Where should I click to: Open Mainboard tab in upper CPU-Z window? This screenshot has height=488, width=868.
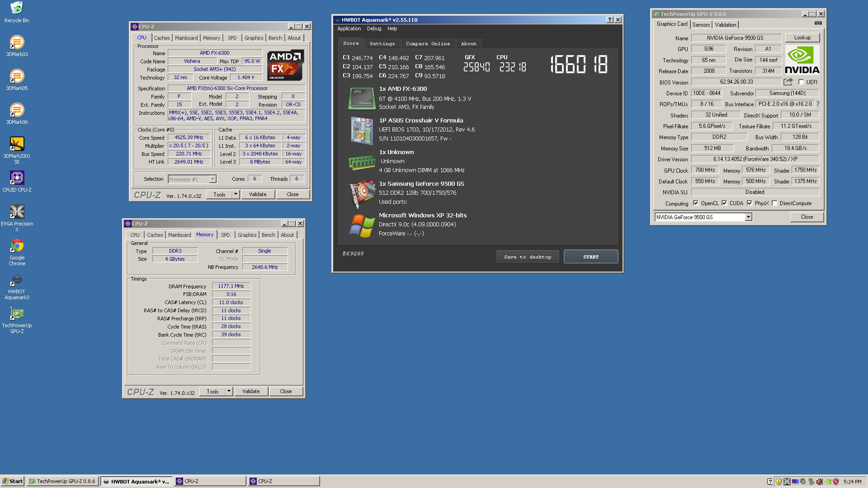(186, 38)
